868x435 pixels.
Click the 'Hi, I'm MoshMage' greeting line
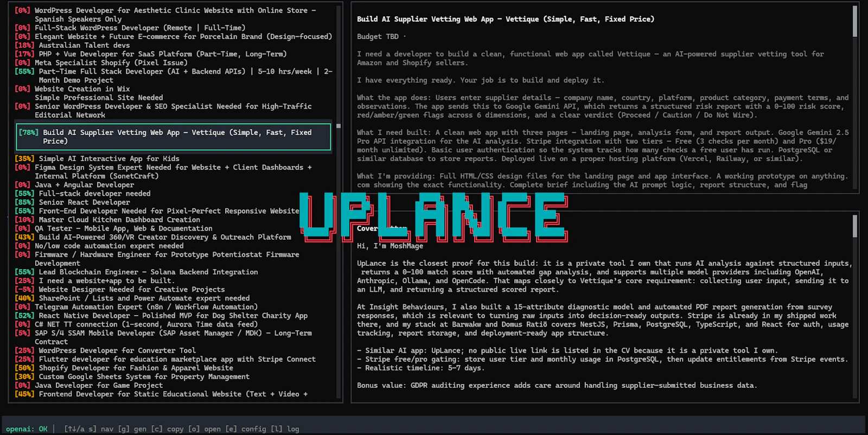point(390,246)
